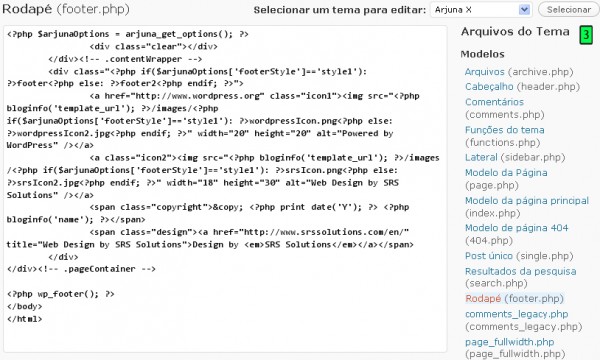600x360 pixels.
Task: Open Cabeçalho (header.php) template file
Action: [489, 87]
